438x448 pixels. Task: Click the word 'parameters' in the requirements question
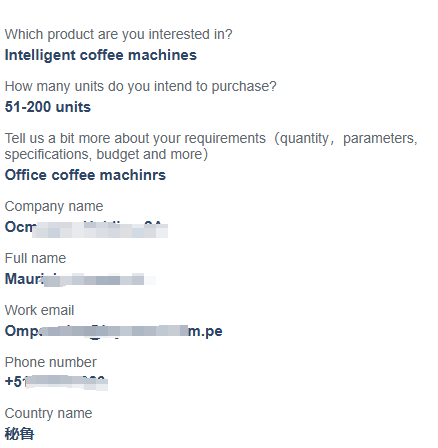pos(380,138)
